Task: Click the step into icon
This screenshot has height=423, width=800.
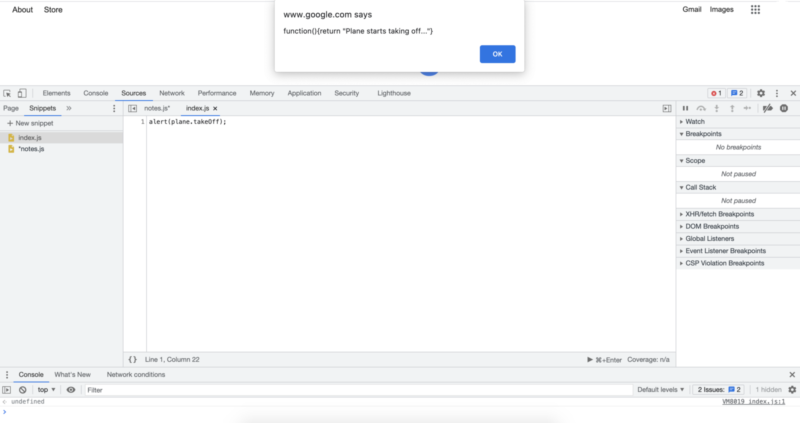Action: (716, 108)
